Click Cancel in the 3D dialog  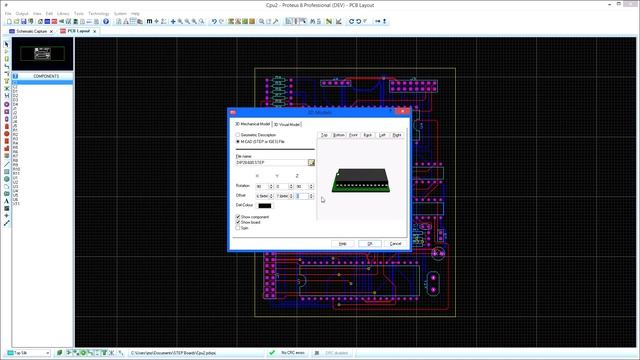[395, 244]
